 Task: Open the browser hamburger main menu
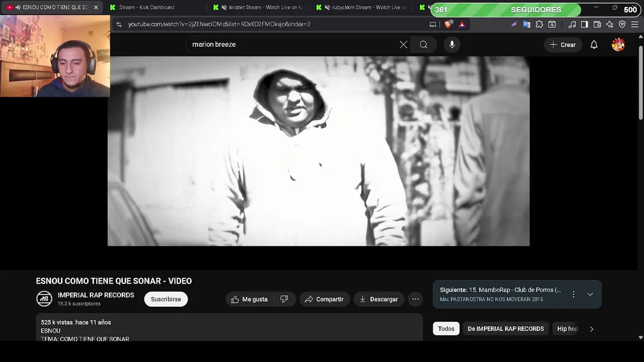(x=634, y=24)
